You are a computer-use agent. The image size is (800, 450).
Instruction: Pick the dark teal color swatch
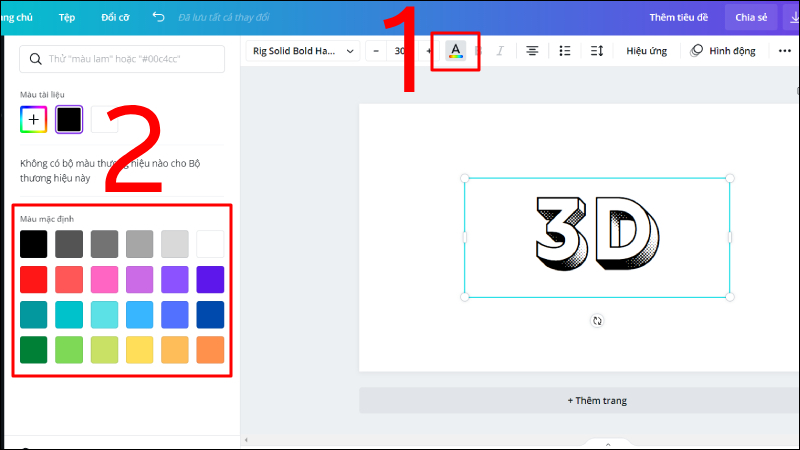34,315
